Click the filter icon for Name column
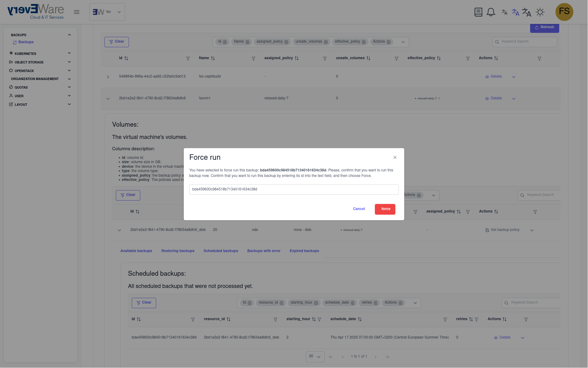 coord(253,59)
